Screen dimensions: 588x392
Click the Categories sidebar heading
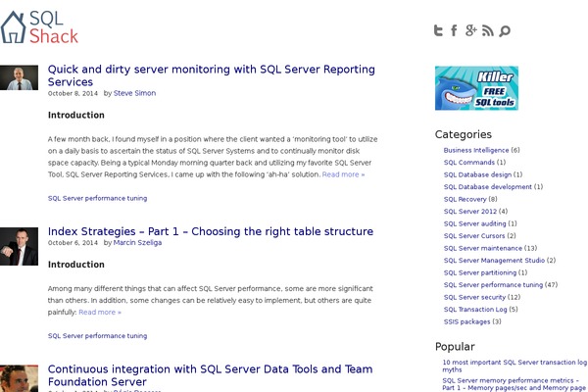(464, 134)
